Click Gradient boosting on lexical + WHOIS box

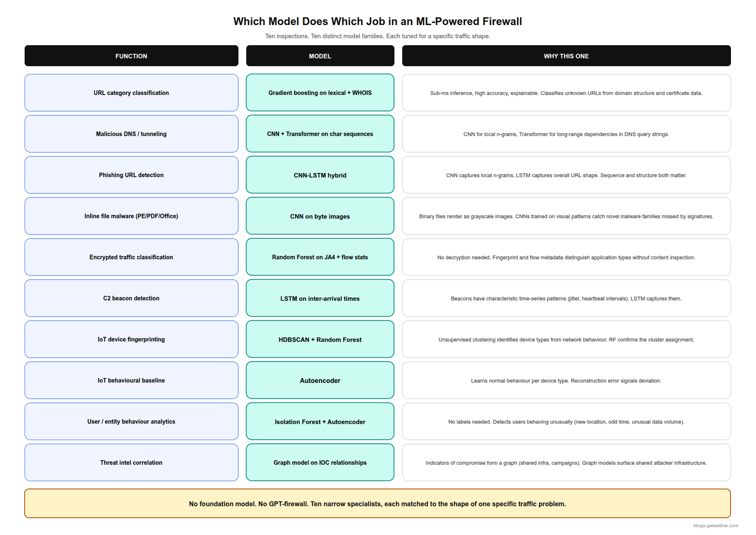320,93
